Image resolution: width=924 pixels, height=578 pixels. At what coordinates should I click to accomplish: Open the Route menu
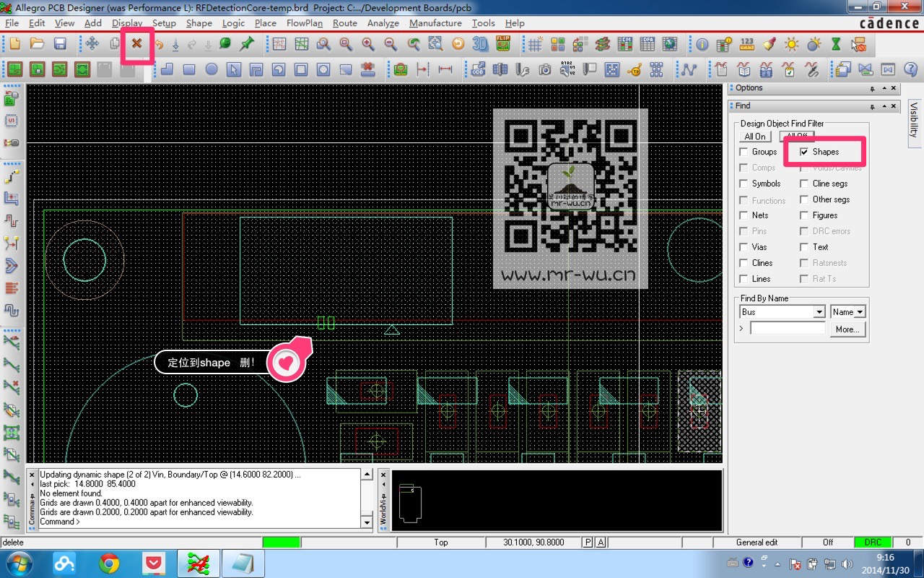tap(345, 23)
